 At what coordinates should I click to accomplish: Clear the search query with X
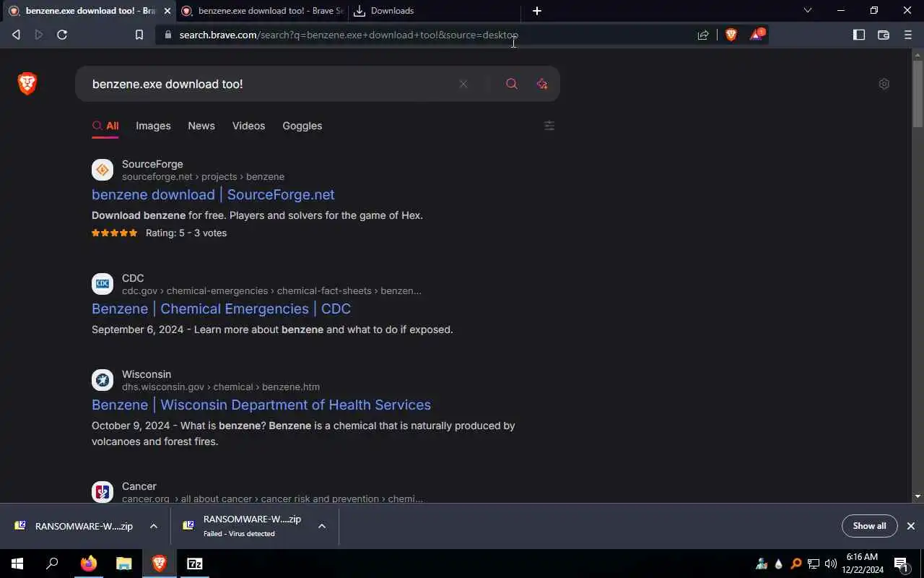pos(463,84)
